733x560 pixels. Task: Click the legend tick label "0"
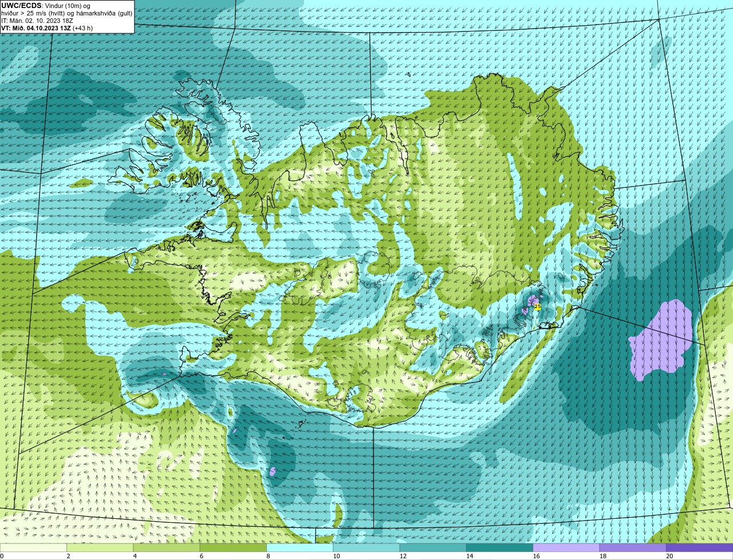point(2,556)
